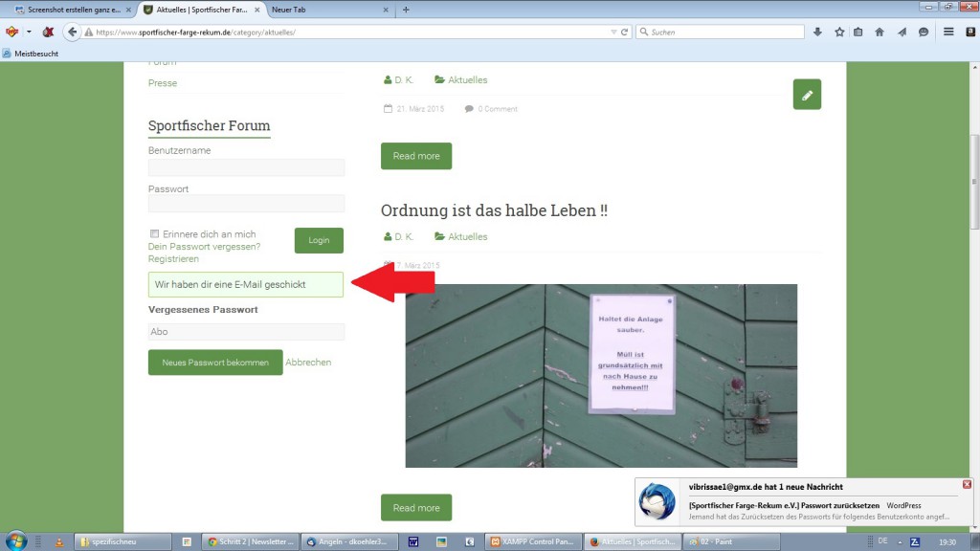Viewport: 980px width, 551px height.
Task: Open VLC cone icon in the taskbar
Action: 59,541
